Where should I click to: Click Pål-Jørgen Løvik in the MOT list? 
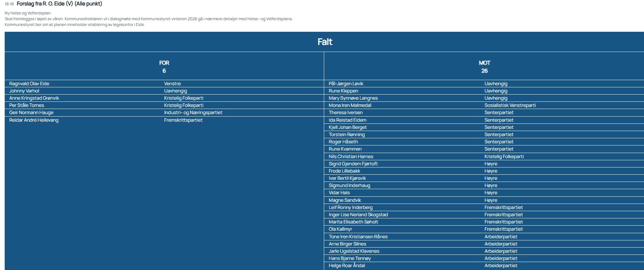(346, 84)
